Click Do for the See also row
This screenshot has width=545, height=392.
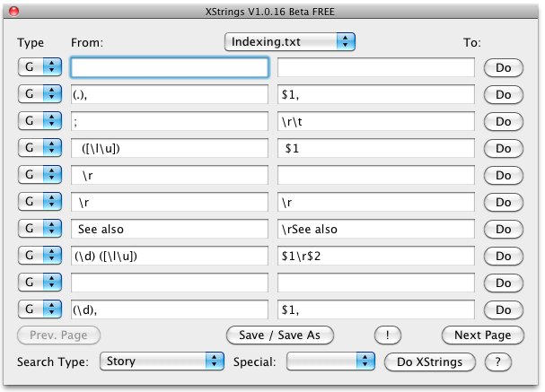[x=504, y=229]
